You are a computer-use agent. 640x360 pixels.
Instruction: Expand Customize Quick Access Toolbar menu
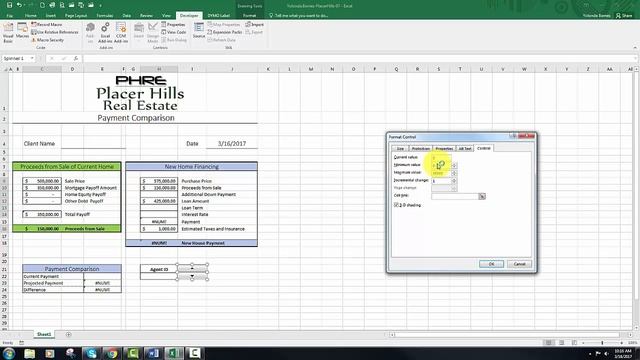click(x=100, y=6)
